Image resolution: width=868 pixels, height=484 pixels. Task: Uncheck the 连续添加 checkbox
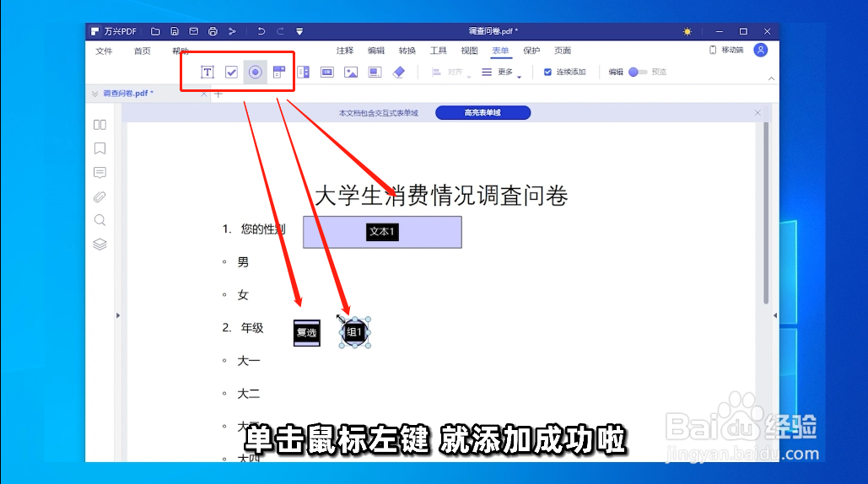coord(547,72)
